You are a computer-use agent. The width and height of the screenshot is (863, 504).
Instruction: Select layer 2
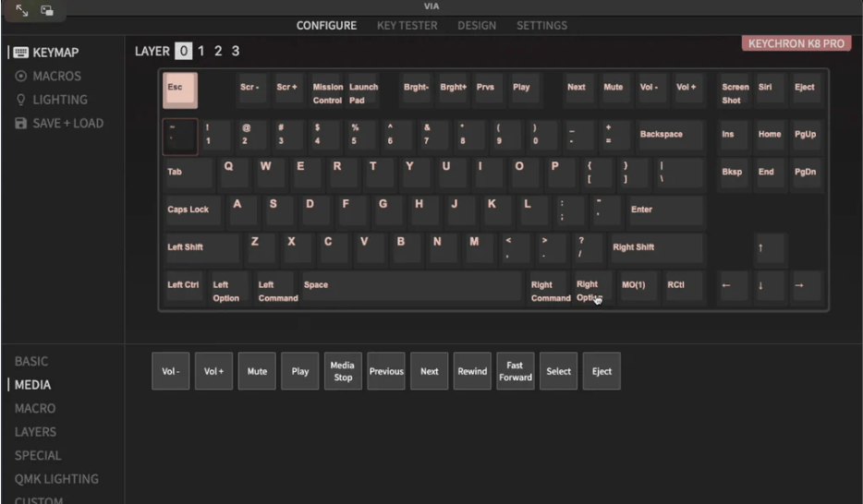tap(218, 51)
